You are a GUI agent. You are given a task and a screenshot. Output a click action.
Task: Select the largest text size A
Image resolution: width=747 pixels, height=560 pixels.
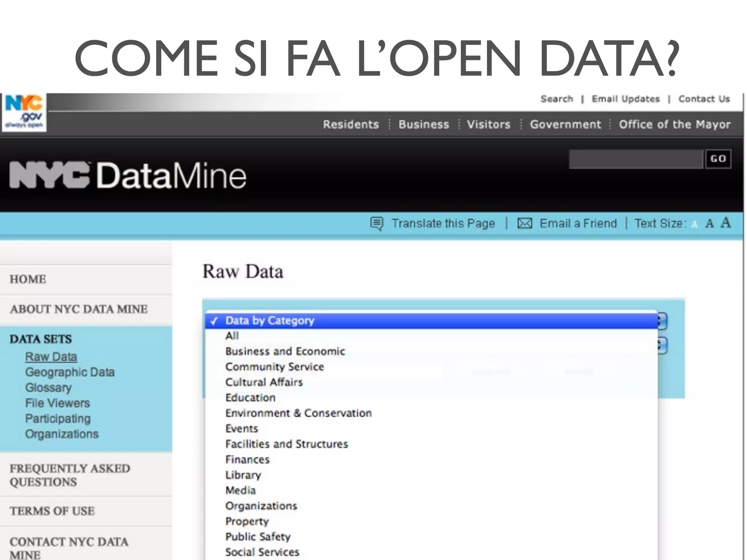[x=726, y=222]
